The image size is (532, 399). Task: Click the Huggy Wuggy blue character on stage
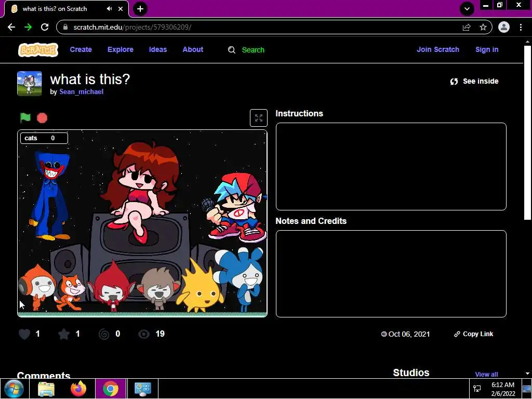[50, 196]
